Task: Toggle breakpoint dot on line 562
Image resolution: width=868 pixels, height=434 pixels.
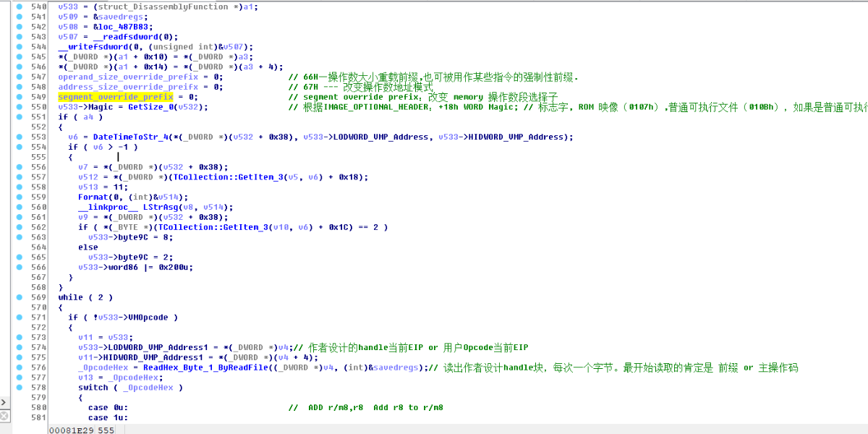Action: click(x=19, y=227)
